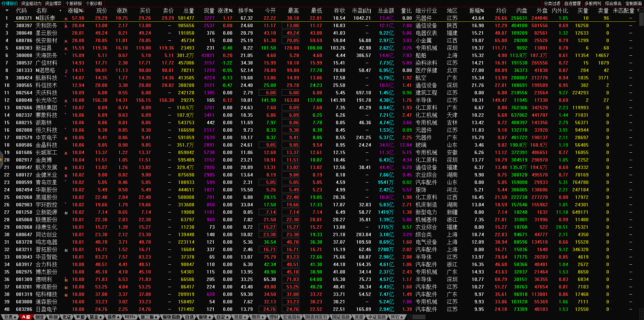Click the question mark help icon
This screenshot has height=320, width=644.
click(x=638, y=11)
